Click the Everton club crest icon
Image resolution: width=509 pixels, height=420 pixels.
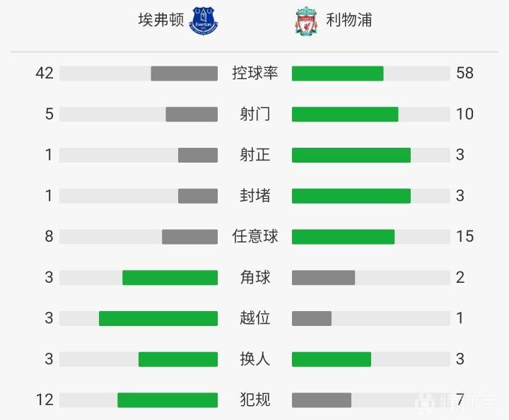[x=205, y=21]
